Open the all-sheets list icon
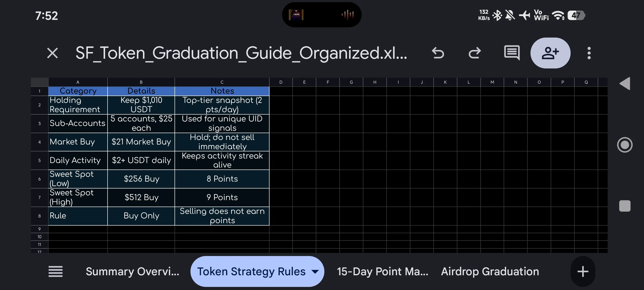 point(56,271)
